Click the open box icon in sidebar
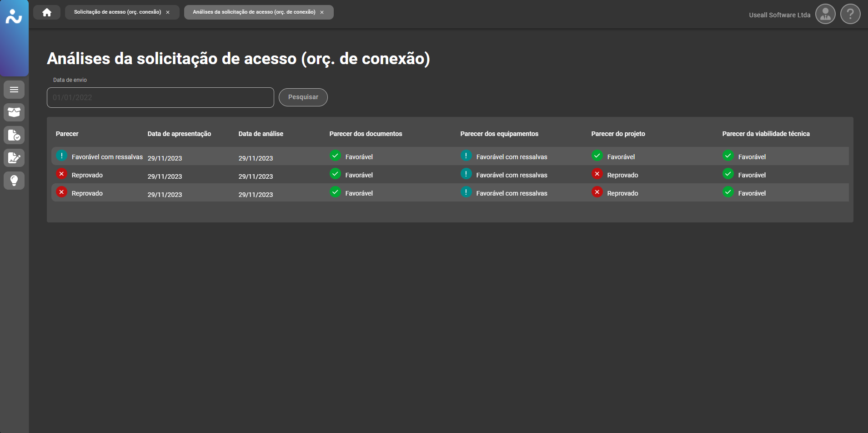Screen dimensions: 868x433 coord(14,112)
